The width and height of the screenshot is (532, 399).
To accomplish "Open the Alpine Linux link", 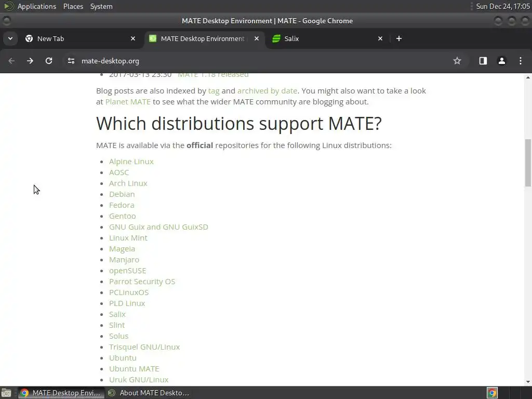I will [131, 162].
